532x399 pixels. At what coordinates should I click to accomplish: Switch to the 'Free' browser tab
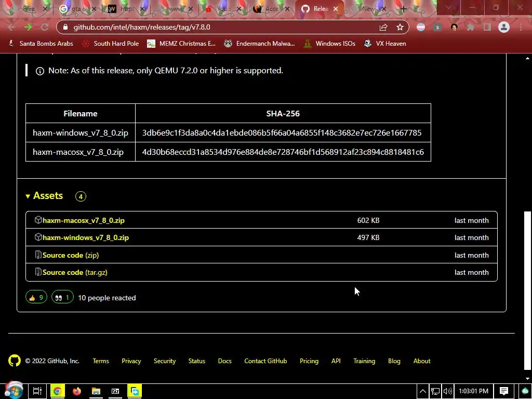29,9
